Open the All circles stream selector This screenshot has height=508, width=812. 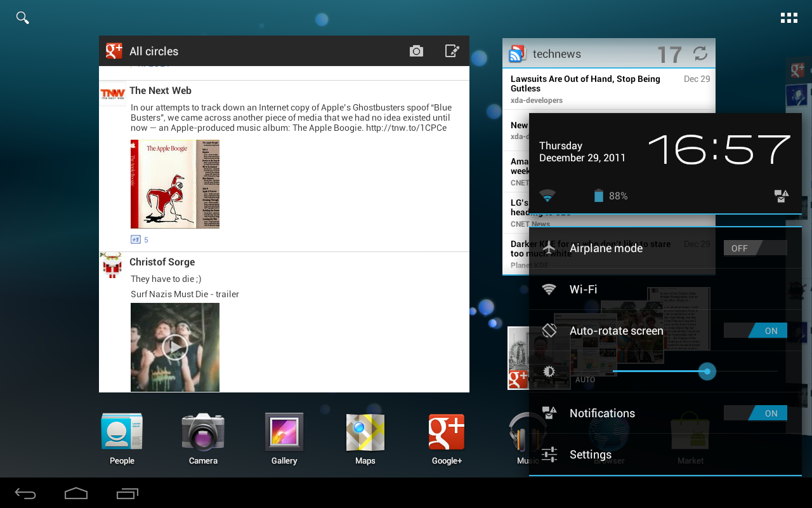pyautogui.click(x=154, y=51)
